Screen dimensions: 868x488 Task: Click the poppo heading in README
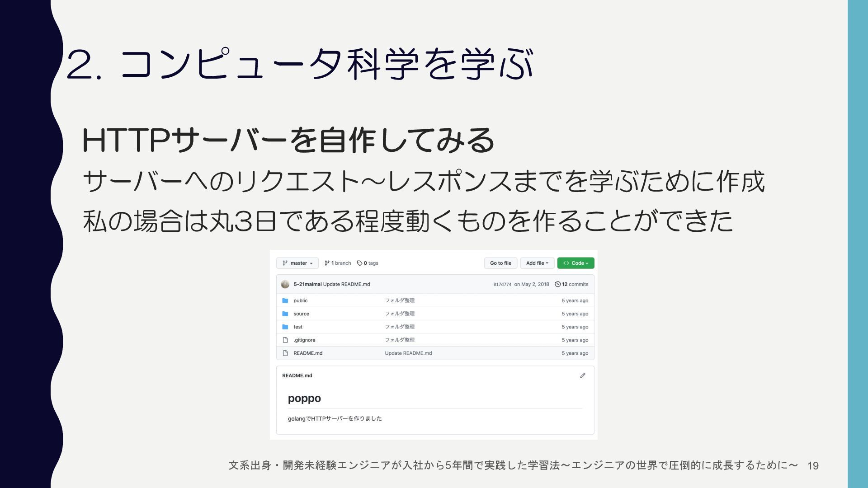click(304, 399)
